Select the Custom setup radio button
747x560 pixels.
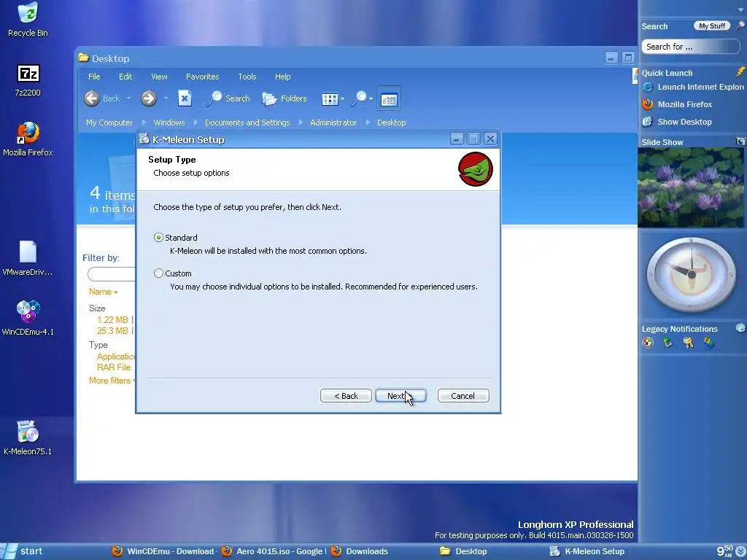tap(158, 273)
